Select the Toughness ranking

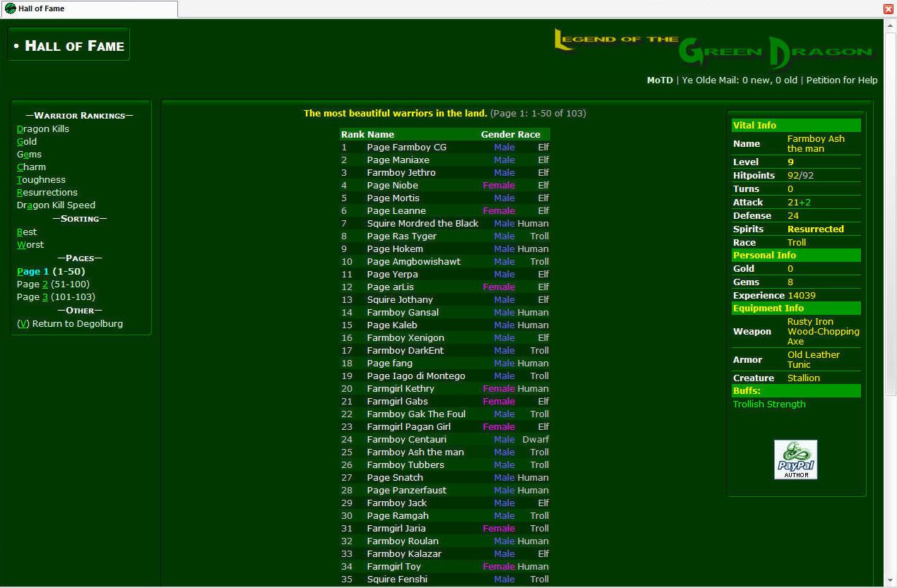pyautogui.click(x=41, y=180)
